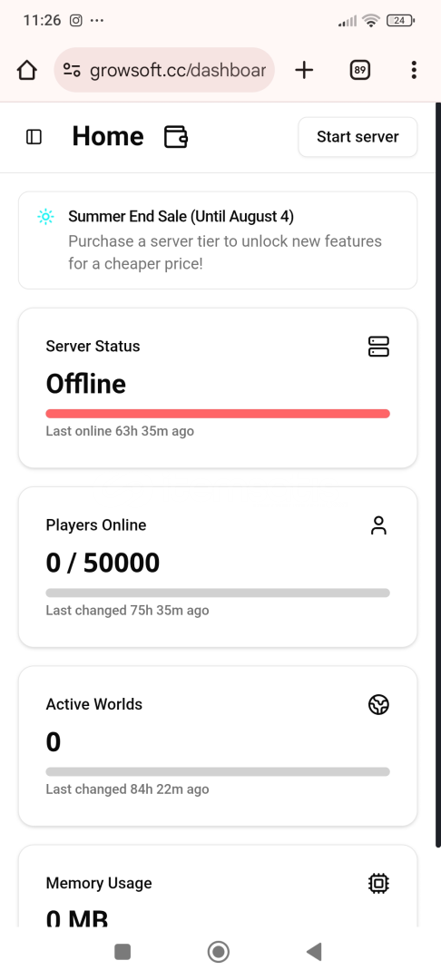
Task: Focus the growsoft.cc address bar
Action: (164, 70)
